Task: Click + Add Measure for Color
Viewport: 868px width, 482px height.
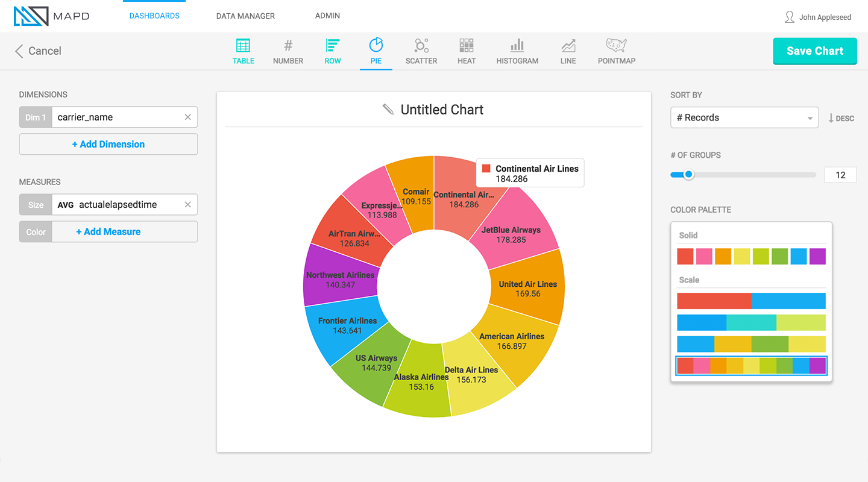Action: 108,231
